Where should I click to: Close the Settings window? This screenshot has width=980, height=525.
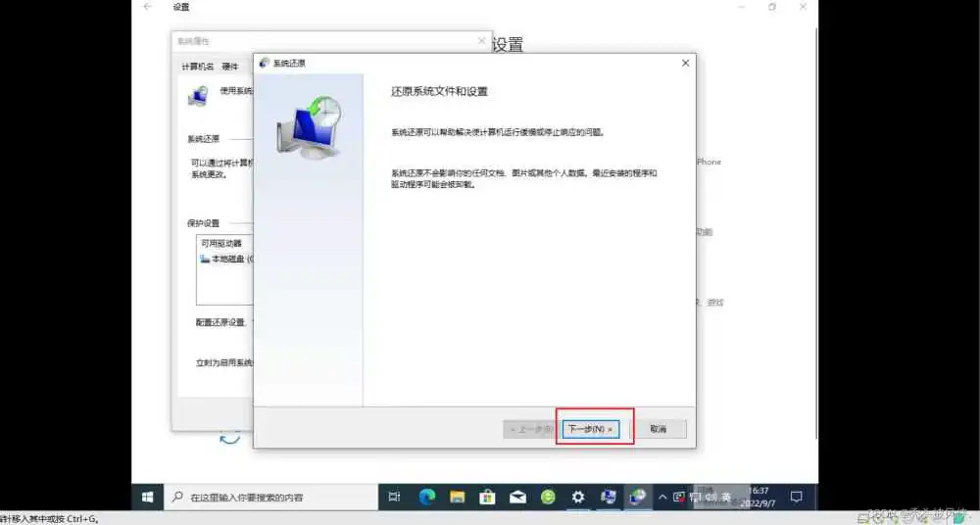click(x=804, y=6)
